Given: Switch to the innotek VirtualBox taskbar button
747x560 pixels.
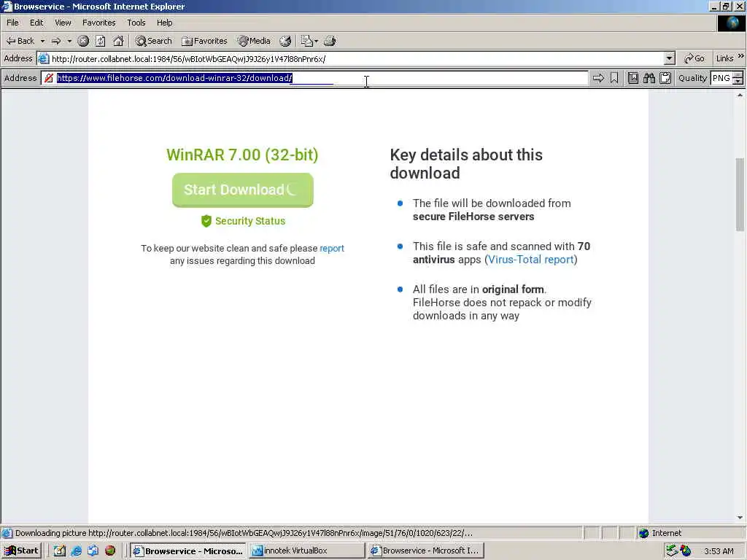Looking at the screenshot, I should pos(307,551).
